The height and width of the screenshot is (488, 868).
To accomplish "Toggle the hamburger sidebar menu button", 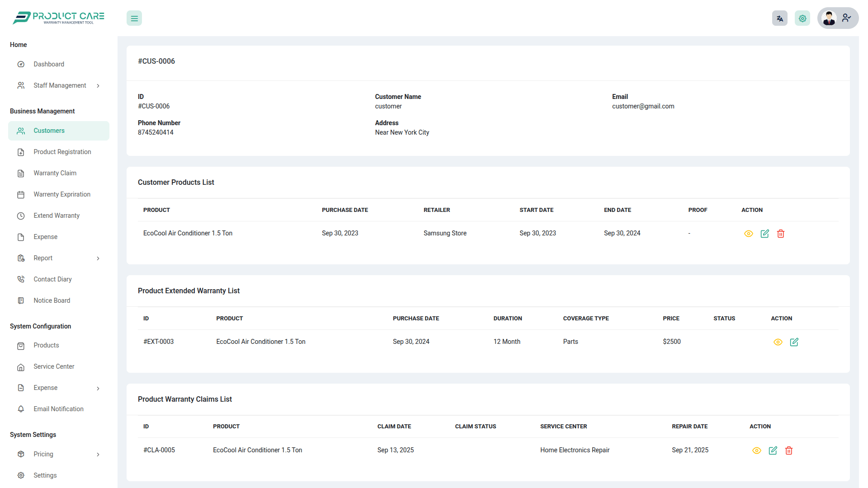I will (134, 19).
